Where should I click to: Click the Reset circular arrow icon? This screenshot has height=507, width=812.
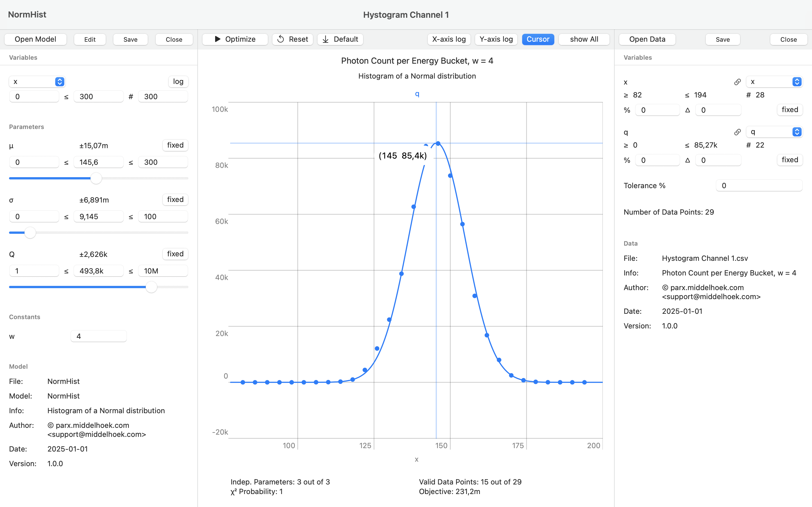(281, 39)
